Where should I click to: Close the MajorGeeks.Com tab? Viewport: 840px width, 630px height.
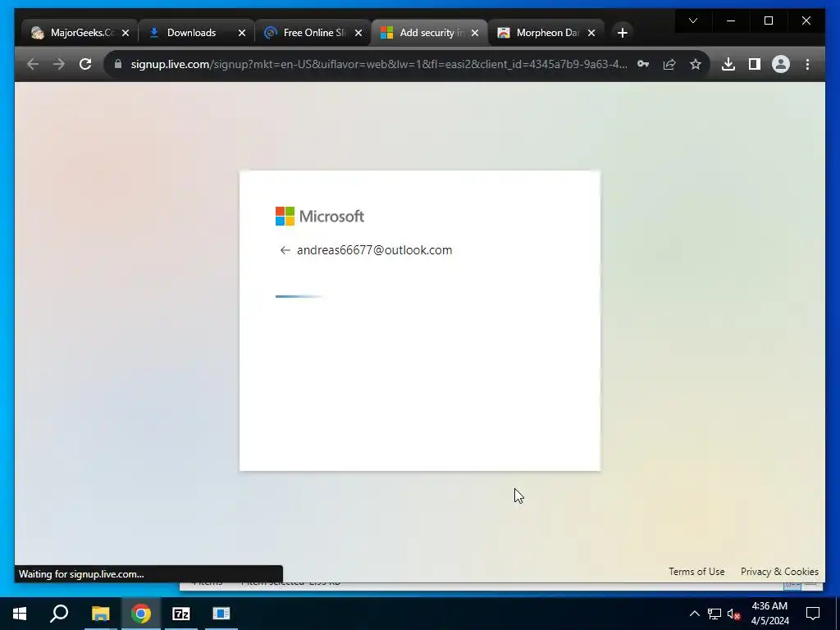click(126, 33)
